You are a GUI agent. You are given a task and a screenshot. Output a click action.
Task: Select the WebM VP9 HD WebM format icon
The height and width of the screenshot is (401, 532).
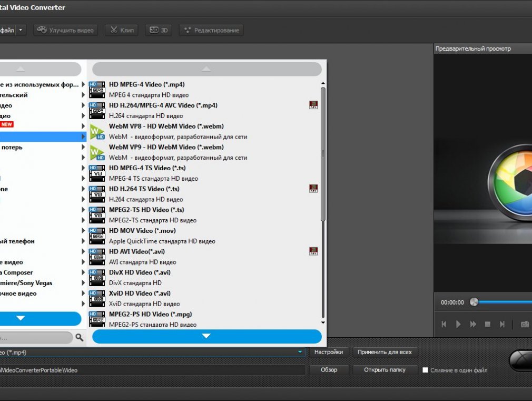point(97,152)
